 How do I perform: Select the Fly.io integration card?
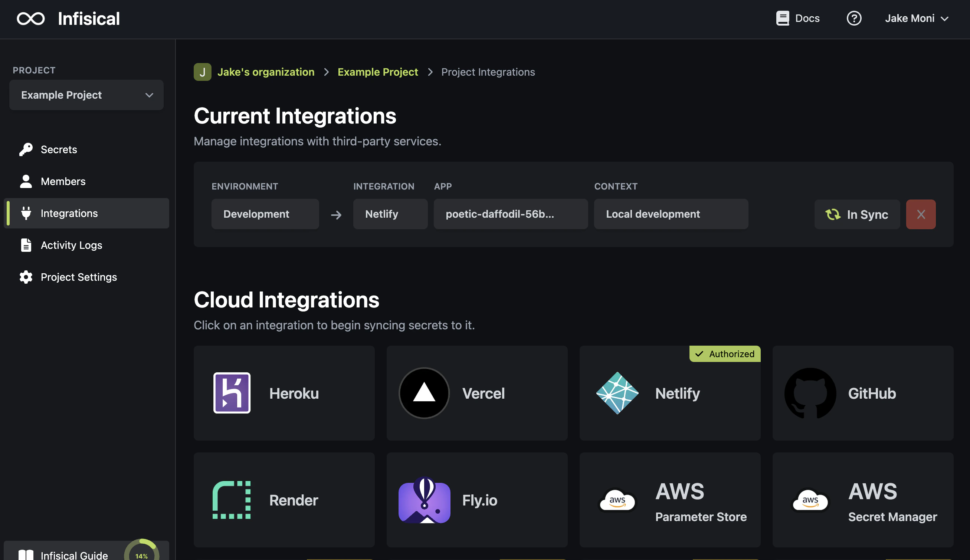point(477,500)
